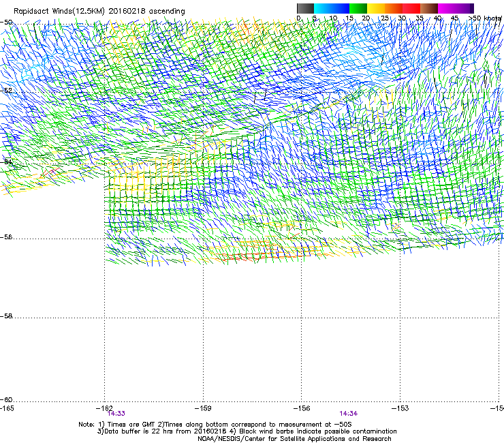The height and width of the screenshot is (443, 504).
Task: Click the '10' value under the color bar
Action: pyautogui.click(x=333, y=18)
